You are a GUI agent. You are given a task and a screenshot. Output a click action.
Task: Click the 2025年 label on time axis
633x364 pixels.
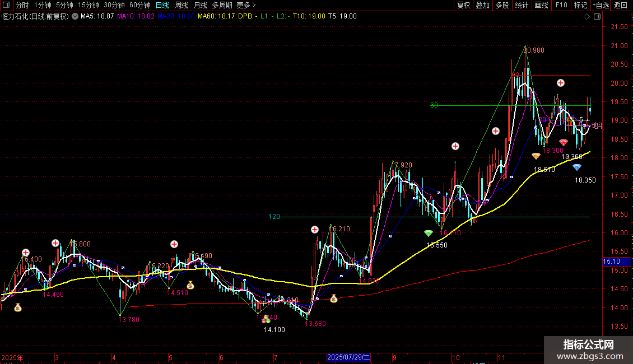coord(12,357)
